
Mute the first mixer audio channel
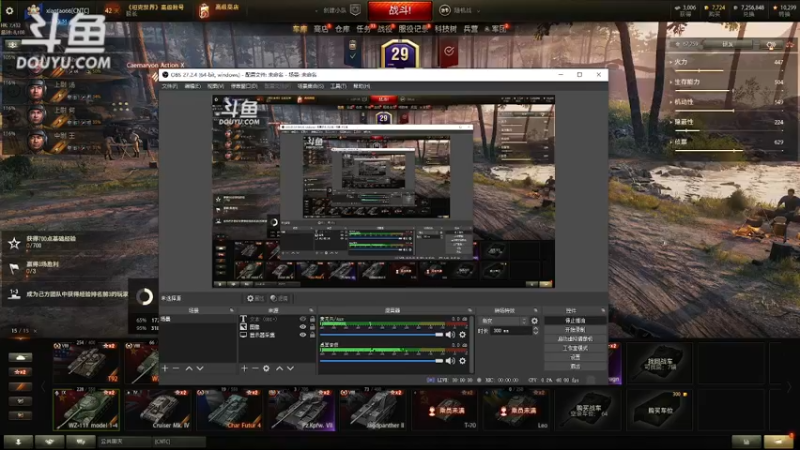[x=450, y=335]
